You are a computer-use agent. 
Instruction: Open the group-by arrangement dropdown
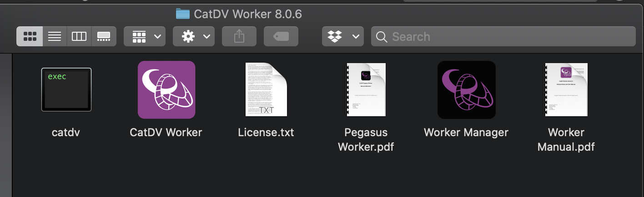point(145,36)
